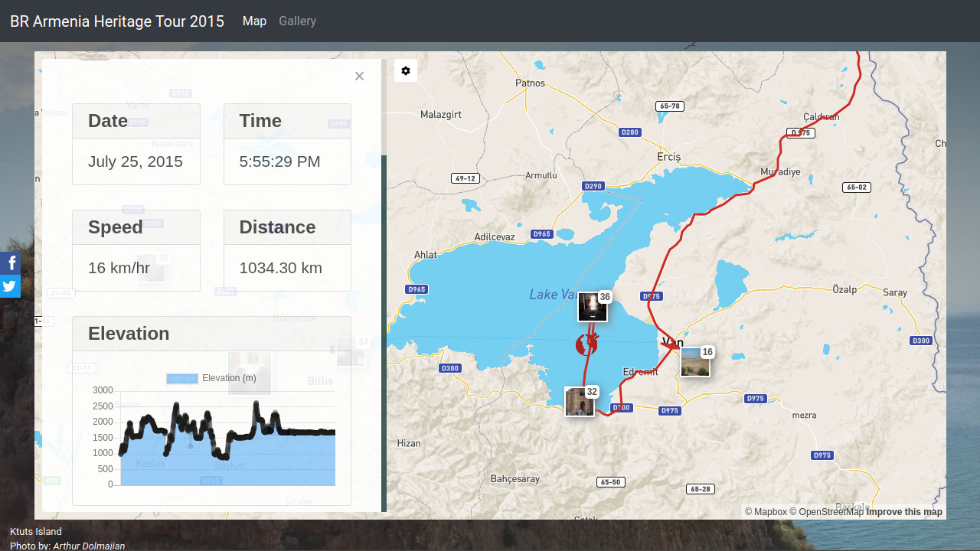Open the photo cluster labeled 16
980x551 pixels.
pyautogui.click(x=695, y=362)
